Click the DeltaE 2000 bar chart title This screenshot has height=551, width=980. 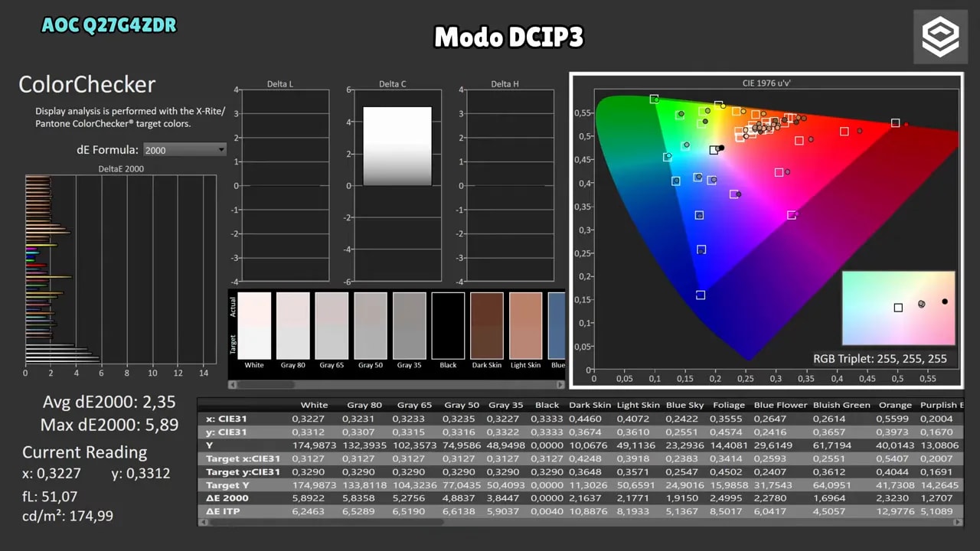pos(121,169)
